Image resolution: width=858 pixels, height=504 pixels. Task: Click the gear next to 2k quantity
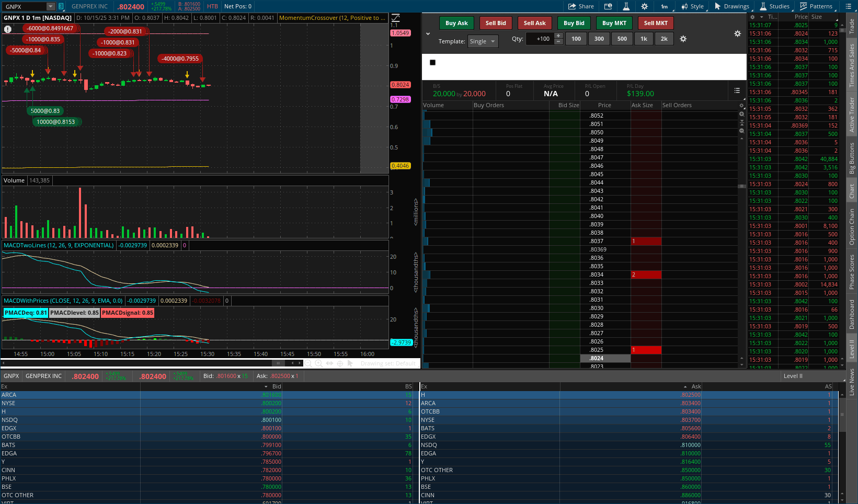coord(683,39)
